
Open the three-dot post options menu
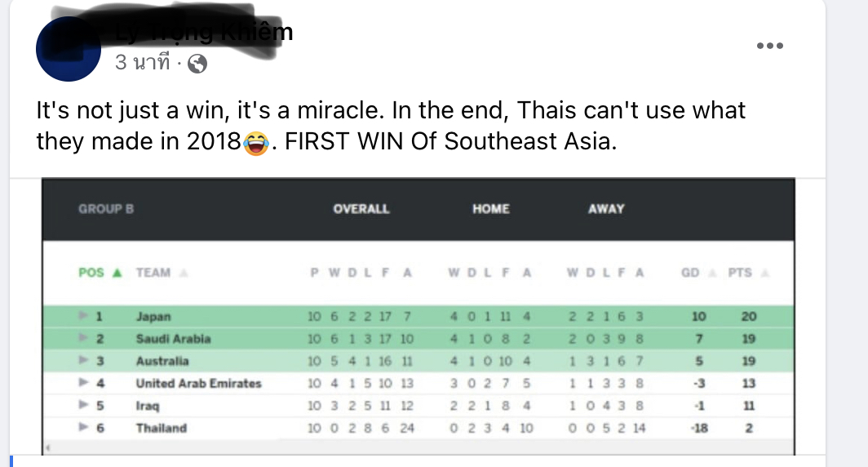click(x=769, y=46)
